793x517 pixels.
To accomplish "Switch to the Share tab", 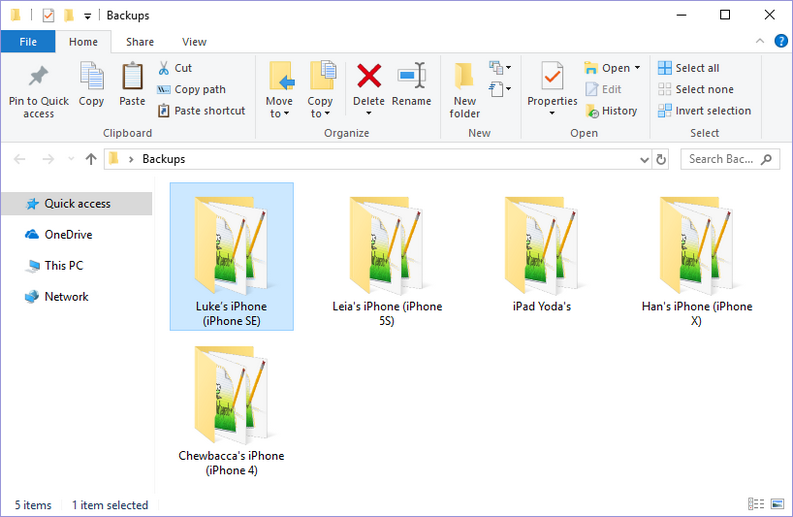I will coord(140,42).
